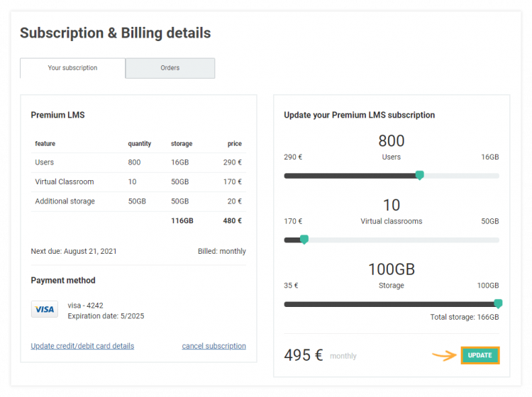
Task: Select the Users row in feature table
Action: click(138, 162)
